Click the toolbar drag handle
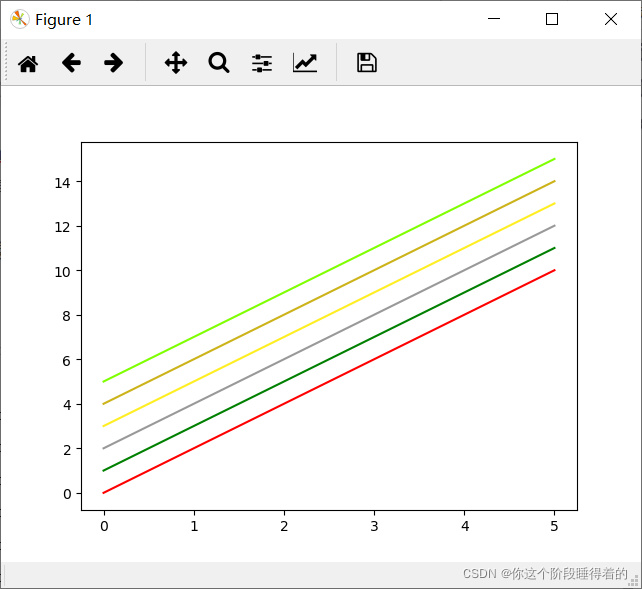Screen dimensions: 642x589 (6, 61)
